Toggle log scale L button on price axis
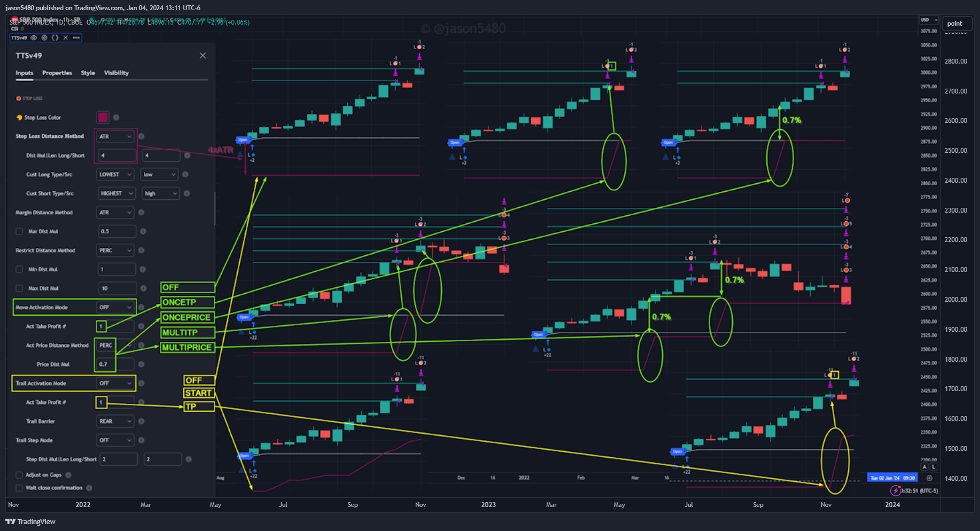 pos(934,467)
